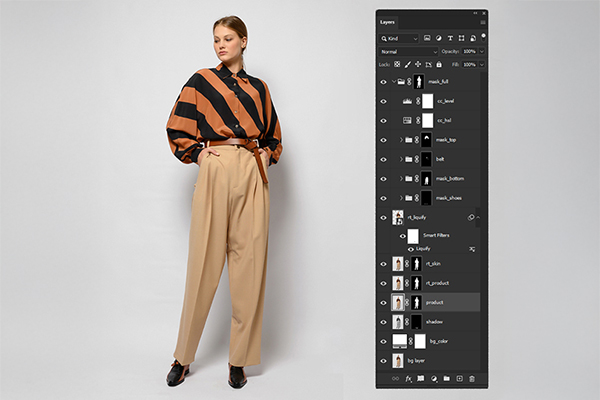Screen dimensions: 600x400
Task: Open the fx layer style menu
Action: point(409,379)
